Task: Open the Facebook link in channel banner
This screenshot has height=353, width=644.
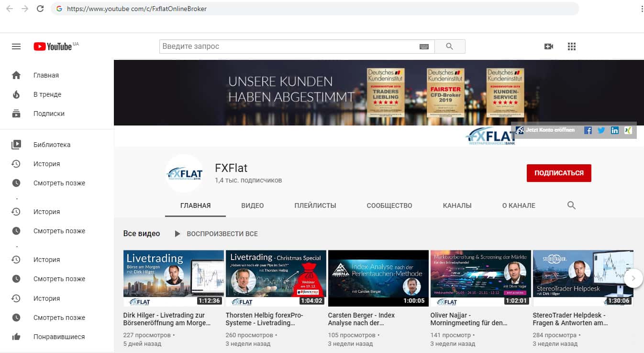Action: pos(588,130)
